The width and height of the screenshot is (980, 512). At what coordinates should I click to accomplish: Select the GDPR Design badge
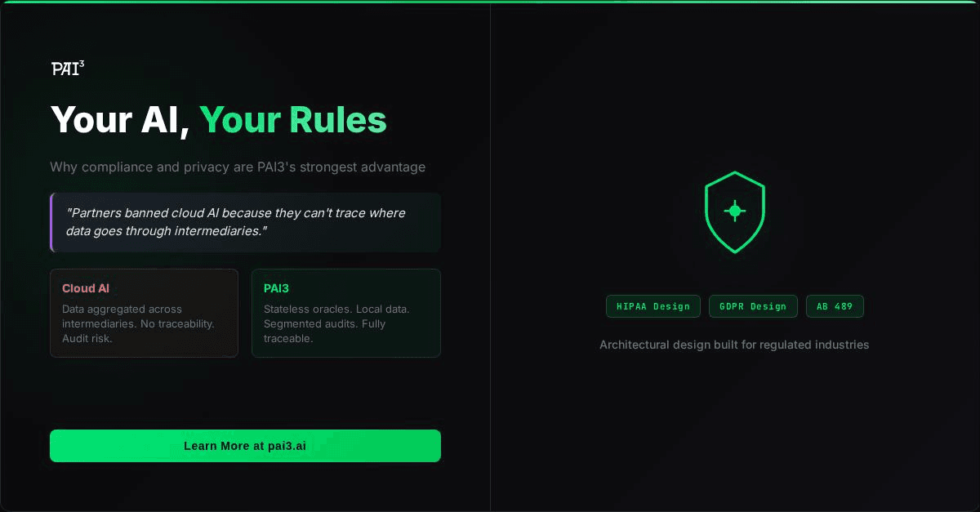[x=752, y=306]
